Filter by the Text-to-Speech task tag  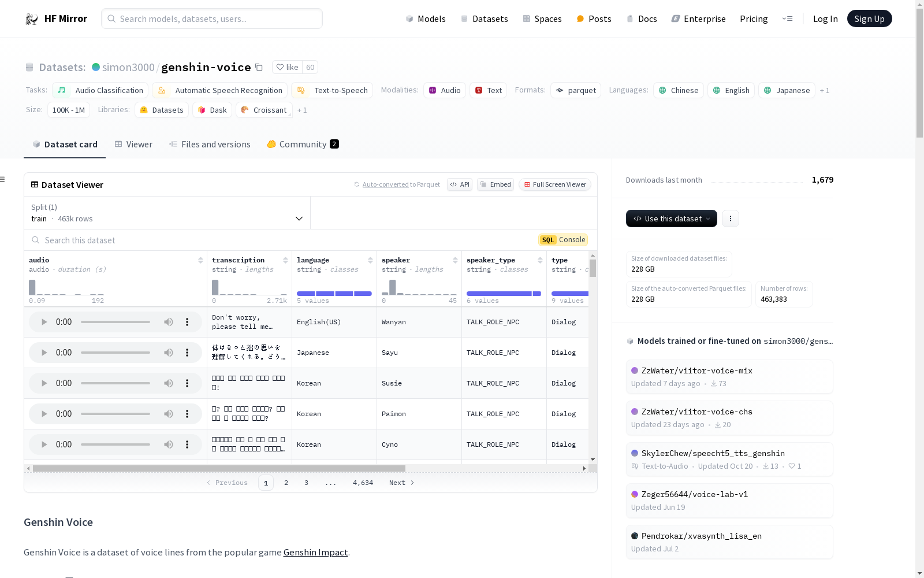coord(332,91)
